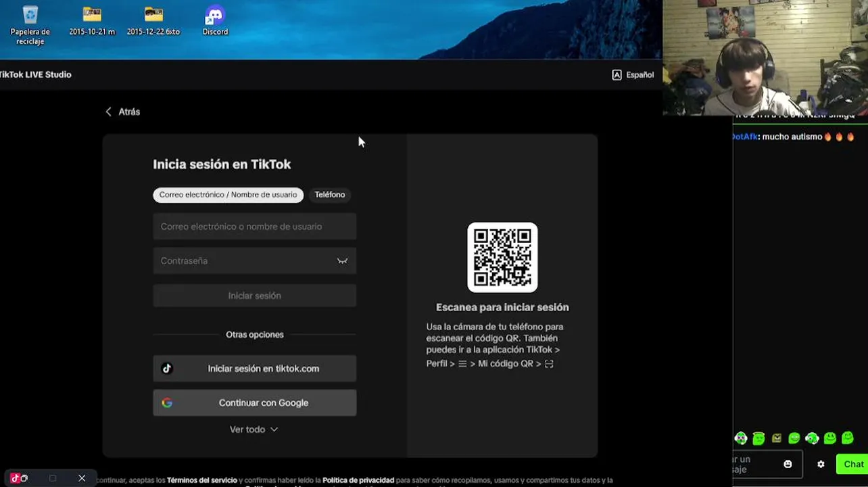Screen dimensions: 868x487
Task: Choose Iniciar sesión en tiktok.com option
Action: click(254, 369)
